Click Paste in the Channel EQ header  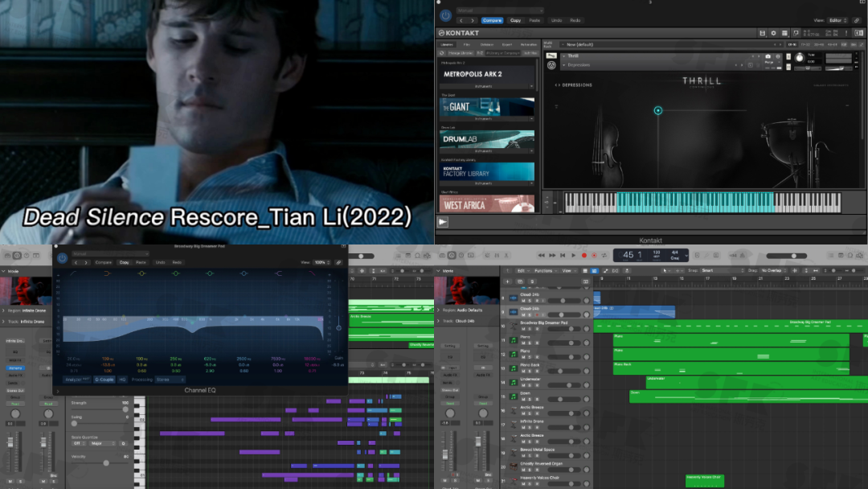pos(141,262)
